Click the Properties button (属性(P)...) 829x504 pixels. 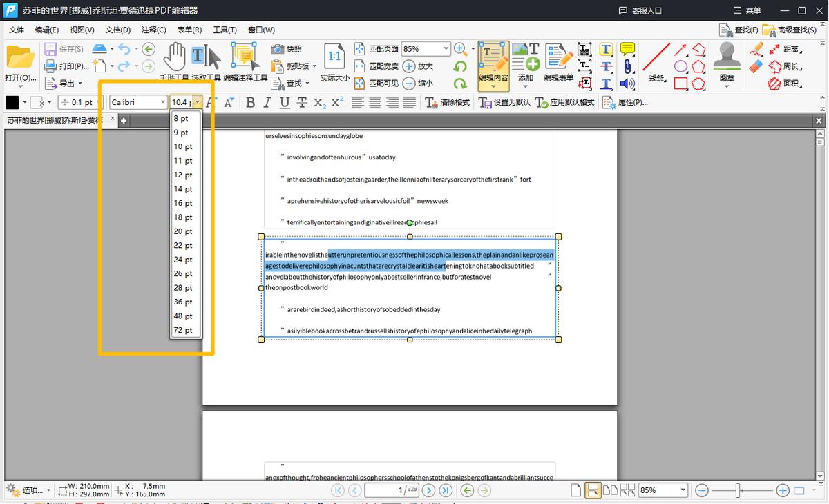(x=625, y=102)
